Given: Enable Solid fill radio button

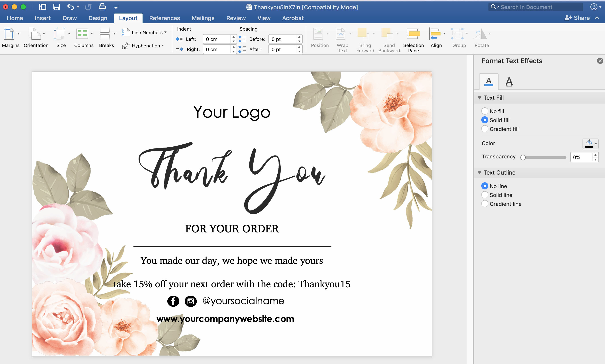Looking at the screenshot, I should [x=485, y=120].
